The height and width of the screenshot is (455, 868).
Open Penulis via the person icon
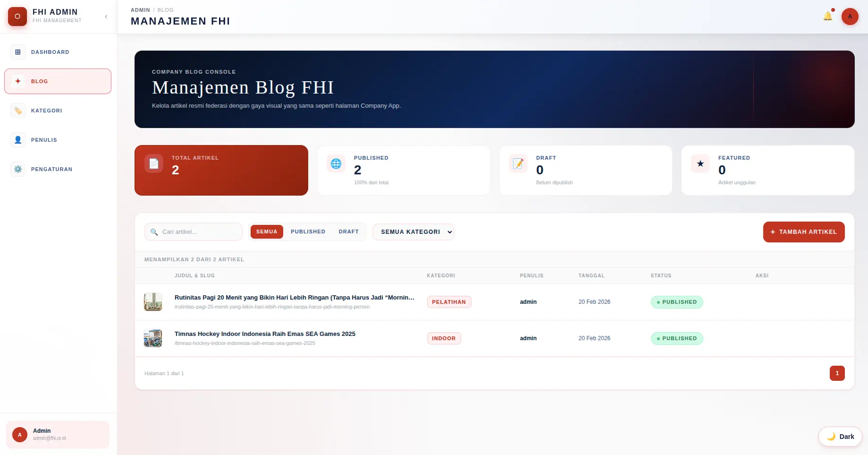(18, 140)
